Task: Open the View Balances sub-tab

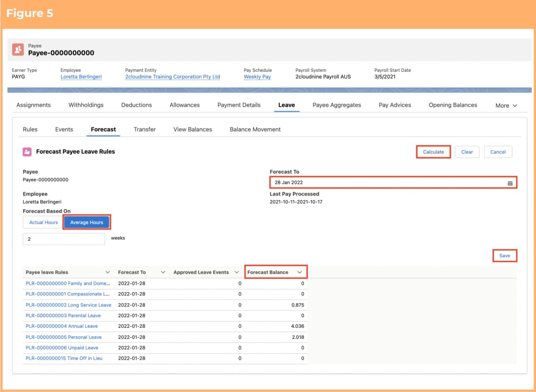Action: click(192, 130)
